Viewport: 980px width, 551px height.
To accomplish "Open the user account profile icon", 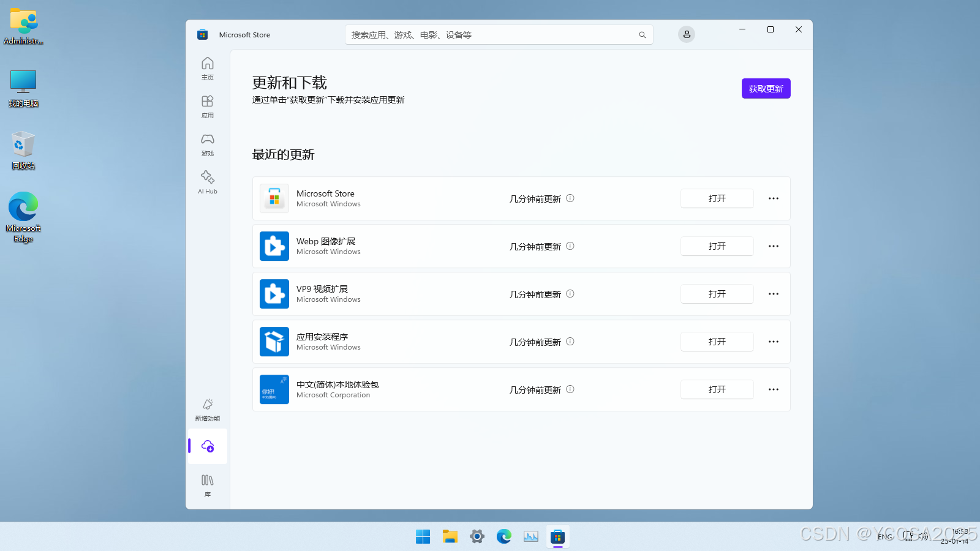I will coord(687,34).
